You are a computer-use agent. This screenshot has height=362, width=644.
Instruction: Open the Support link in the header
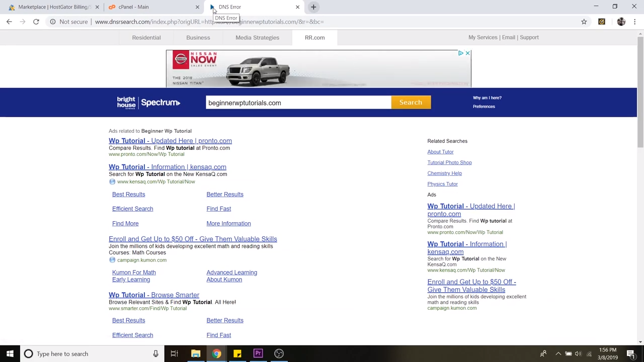pos(529,37)
